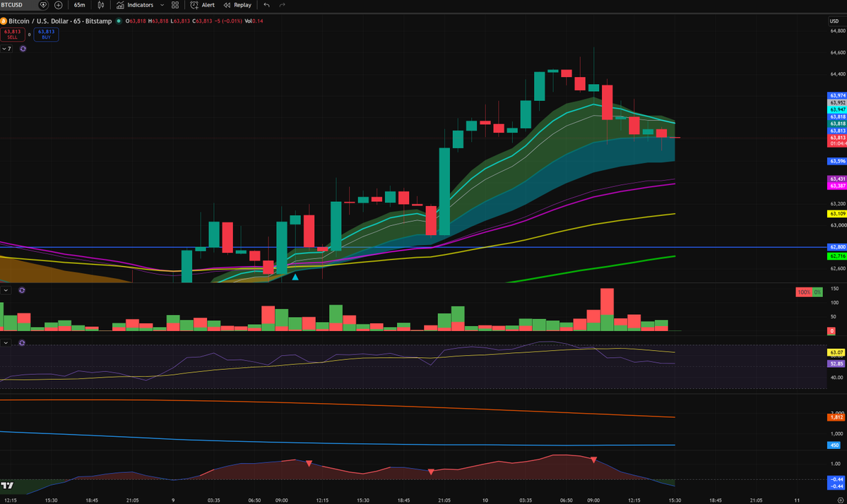
Task: Collapse the 7 indicators legend
Action: coord(6,49)
